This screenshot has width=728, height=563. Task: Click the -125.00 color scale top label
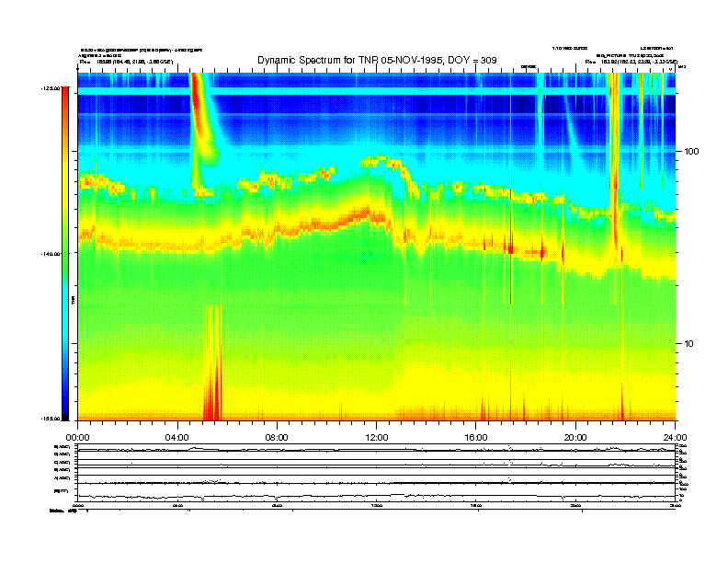(51, 88)
